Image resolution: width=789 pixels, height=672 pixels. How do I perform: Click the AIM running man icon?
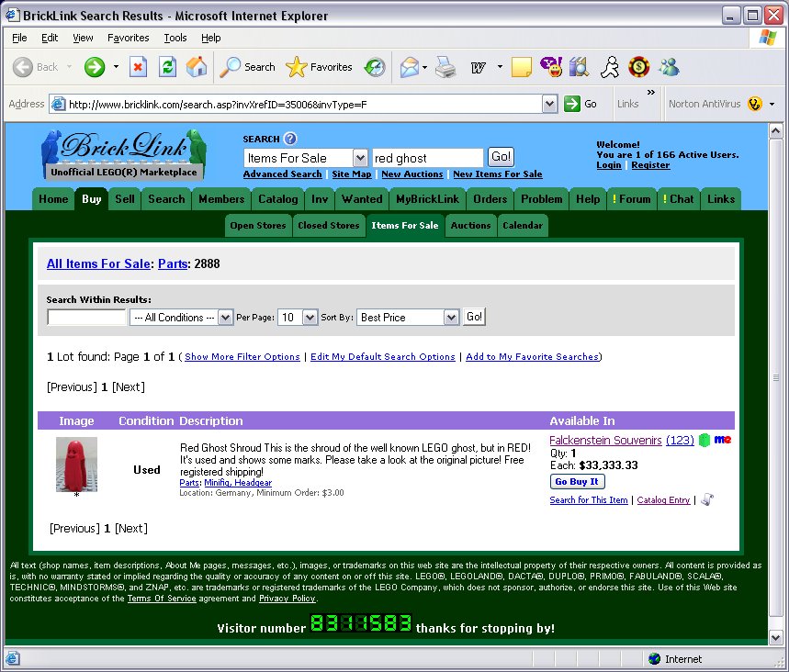tap(610, 67)
